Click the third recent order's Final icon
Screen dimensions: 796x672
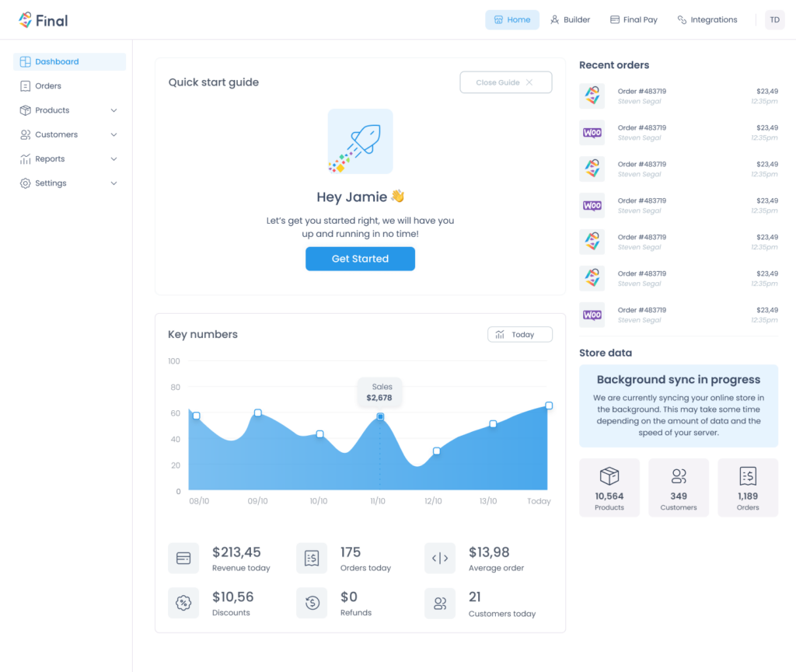tap(592, 169)
